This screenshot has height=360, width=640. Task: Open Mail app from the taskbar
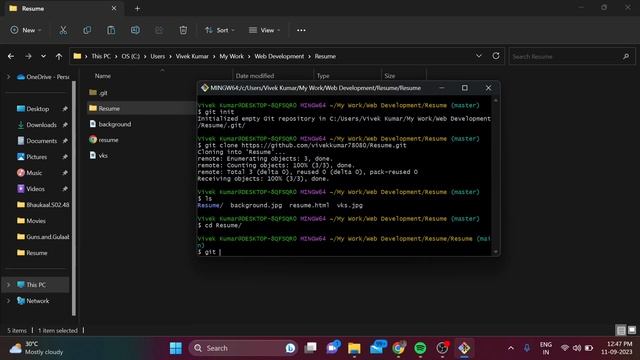coord(378,348)
